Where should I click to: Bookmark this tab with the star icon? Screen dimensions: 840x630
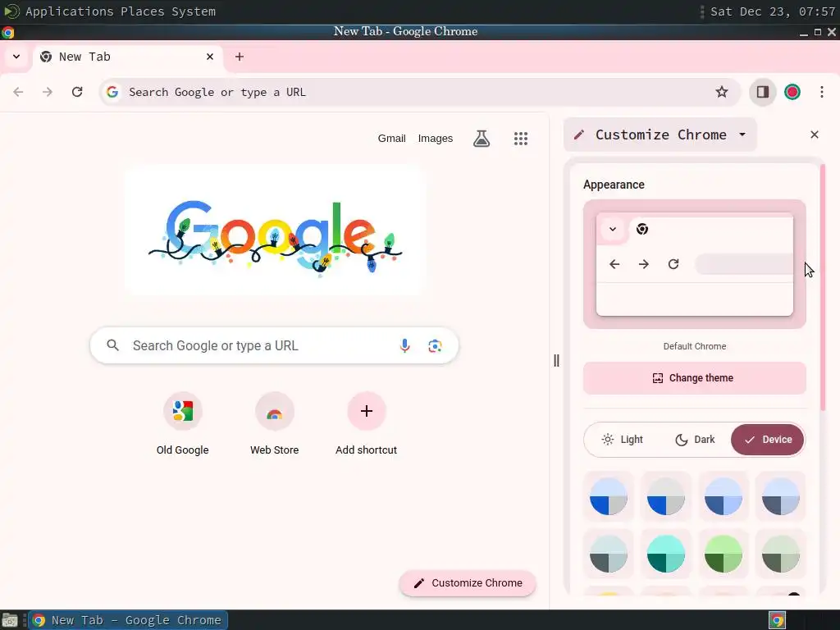[722, 92]
